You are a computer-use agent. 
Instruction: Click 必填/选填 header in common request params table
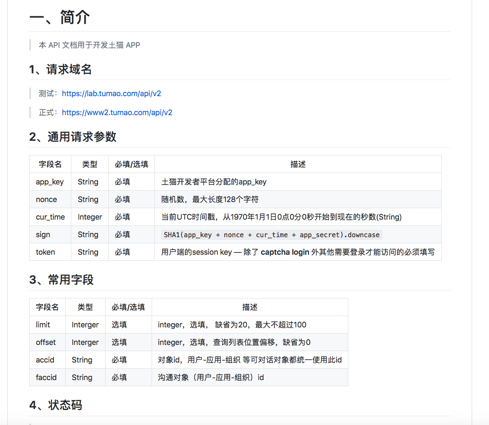pyautogui.click(x=131, y=164)
